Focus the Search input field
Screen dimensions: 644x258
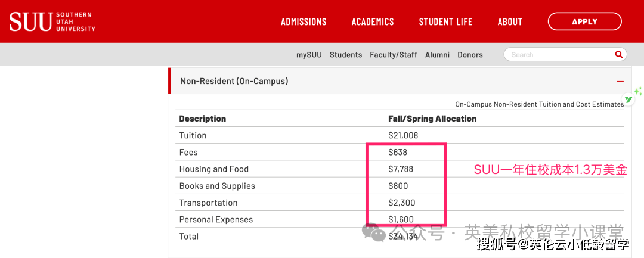tap(558, 54)
